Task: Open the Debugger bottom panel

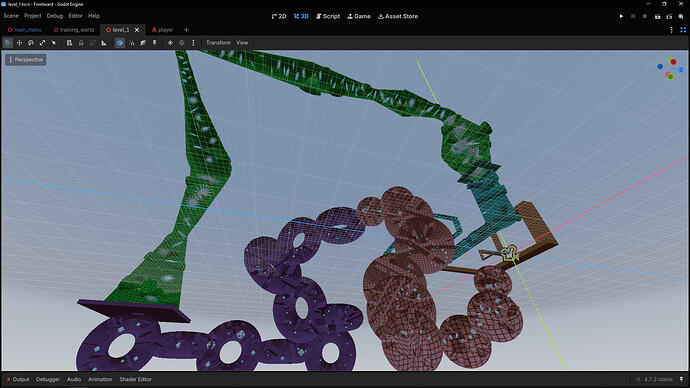Action: 48,379
